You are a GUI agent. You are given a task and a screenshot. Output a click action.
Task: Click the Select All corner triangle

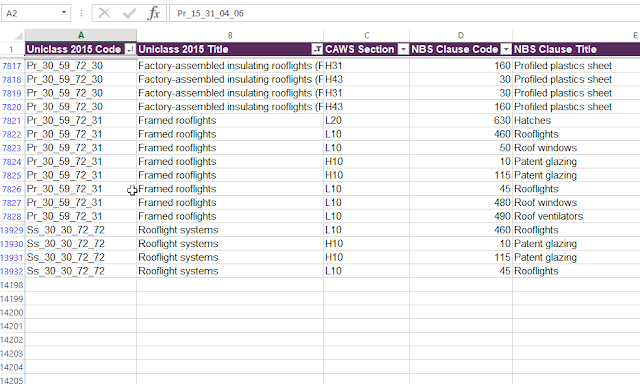18,36
